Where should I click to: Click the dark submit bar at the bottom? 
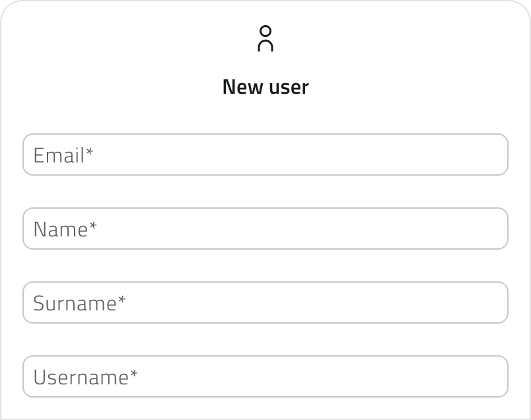265,416
